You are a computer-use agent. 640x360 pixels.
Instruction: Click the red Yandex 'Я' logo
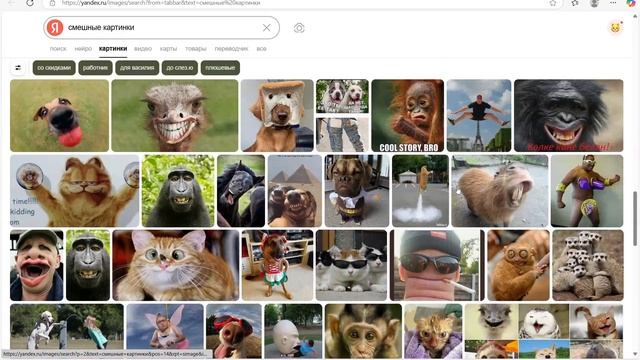[55, 27]
